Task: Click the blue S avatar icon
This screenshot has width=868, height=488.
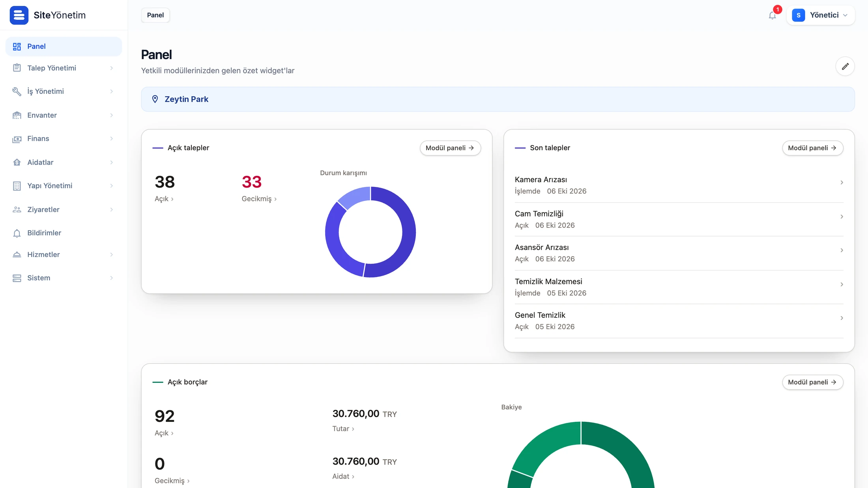Action: coord(798,15)
